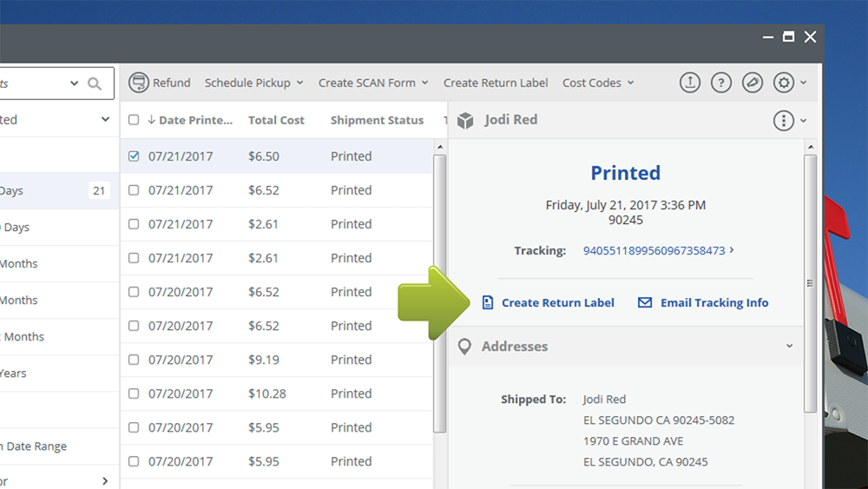Click the search magnifier icon

[x=95, y=83]
